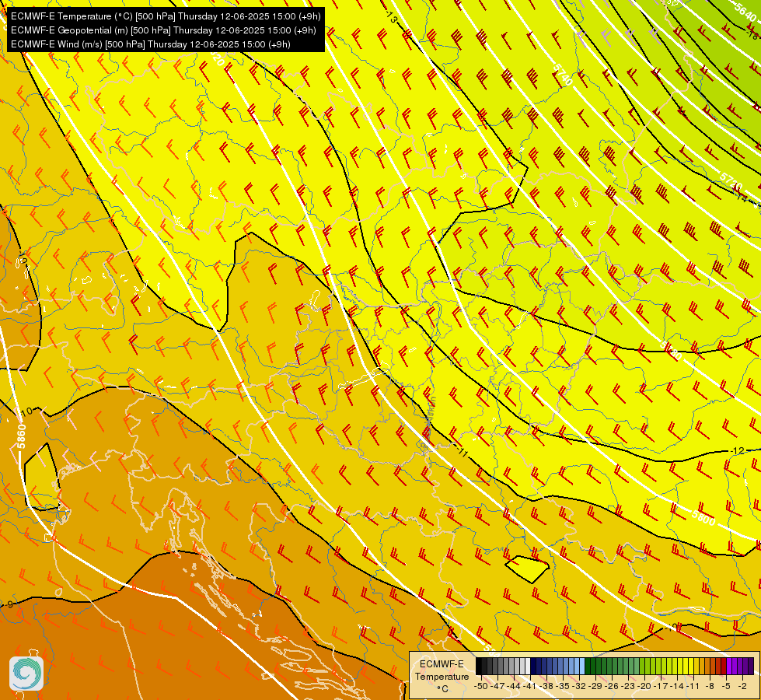Select legend value -47
Screen dimensions: 761x700
(x=497, y=686)
